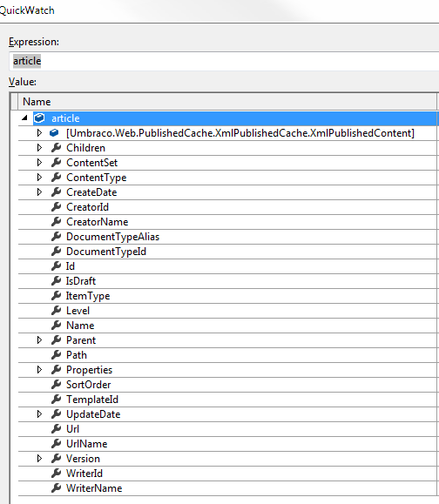Click the wrench icon beside IsDraft
Viewport: 439px width, 504px height.
[x=56, y=281]
